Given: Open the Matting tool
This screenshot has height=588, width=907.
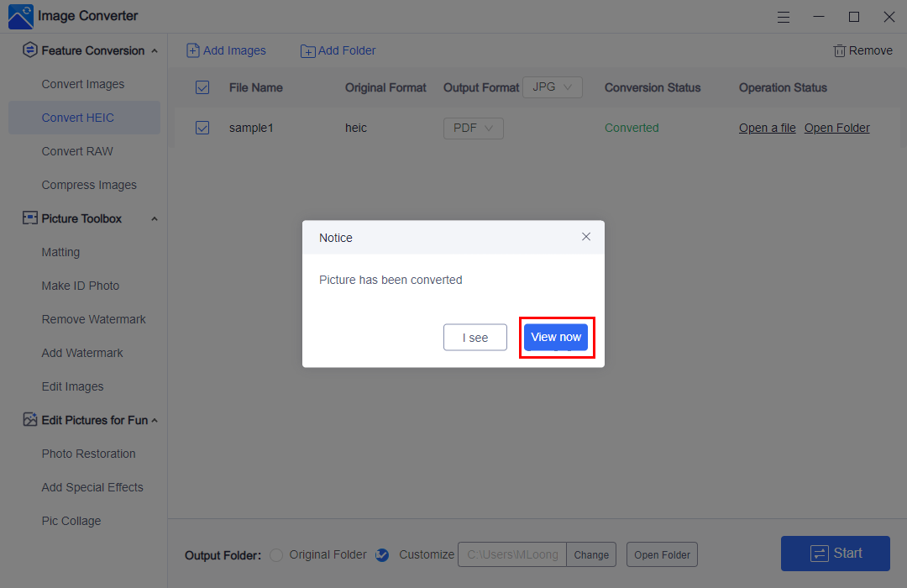Looking at the screenshot, I should [60, 252].
